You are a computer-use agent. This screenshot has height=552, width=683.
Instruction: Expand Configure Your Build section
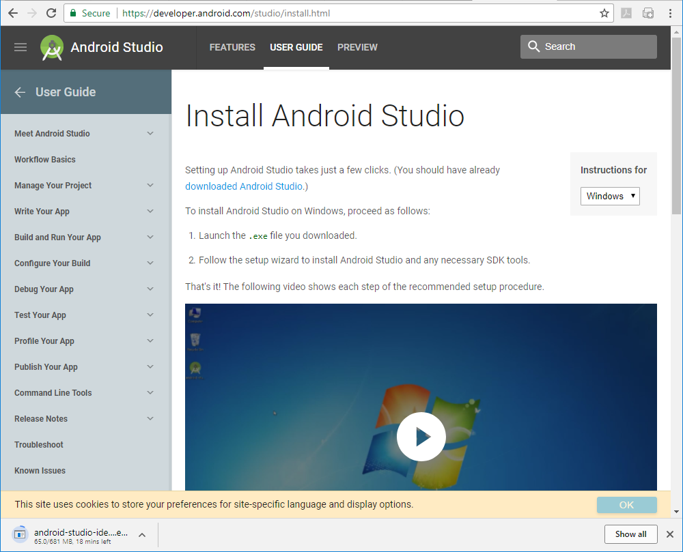150,263
